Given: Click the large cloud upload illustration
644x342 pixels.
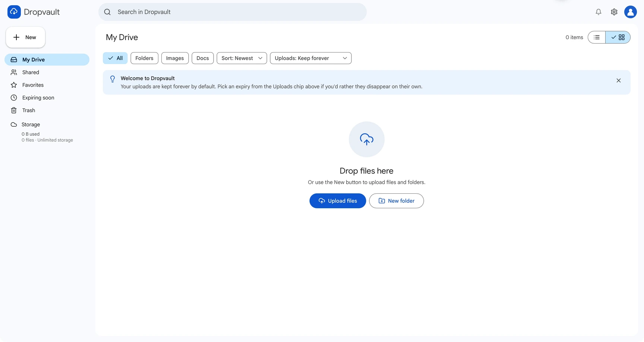Looking at the screenshot, I should coord(367,139).
